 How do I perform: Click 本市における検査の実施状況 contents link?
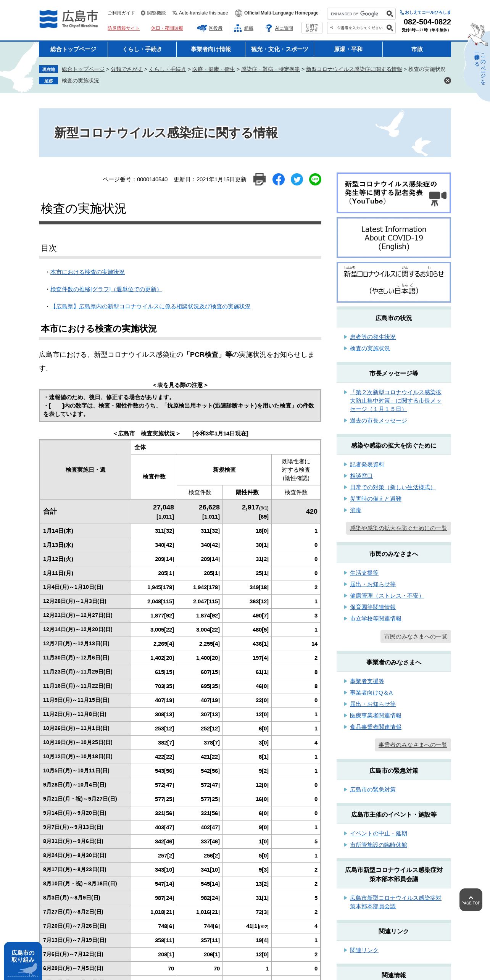[87, 272]
